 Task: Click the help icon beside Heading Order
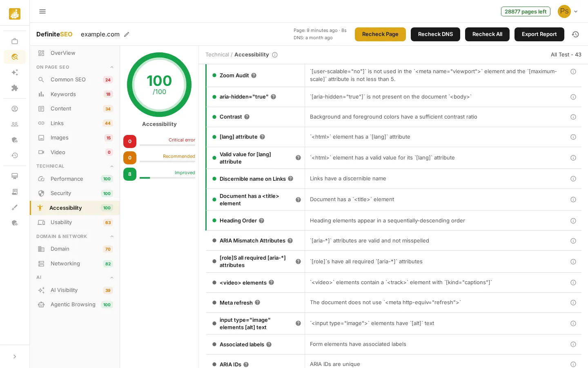point(261,221)
